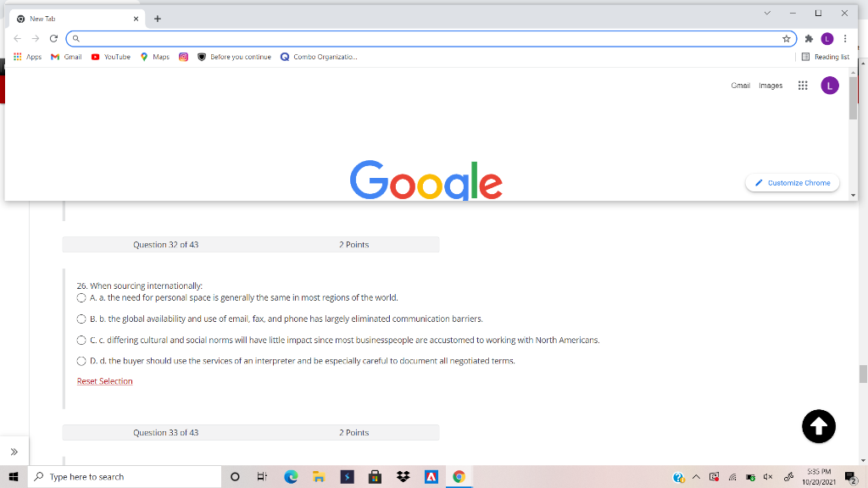Open Microsoft Edge from the taskbar
This screenshot has width=868, height=488.
tap(291, 476)
